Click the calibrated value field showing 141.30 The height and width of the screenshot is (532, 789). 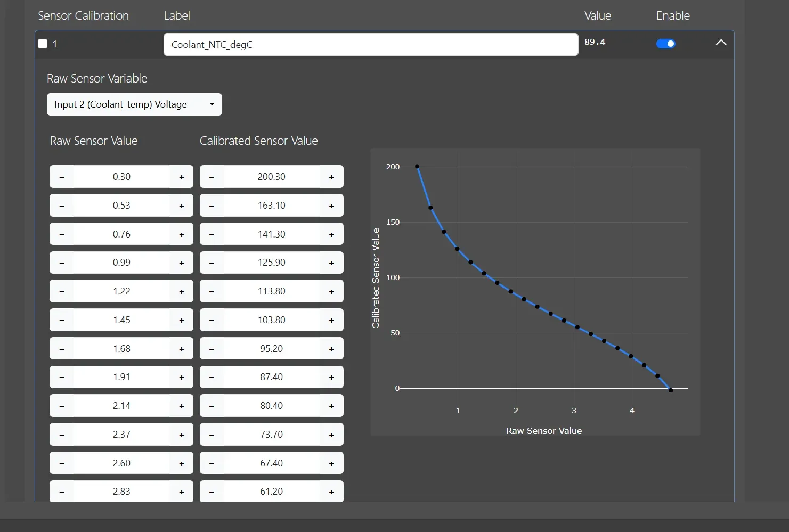tap(272, 234)
